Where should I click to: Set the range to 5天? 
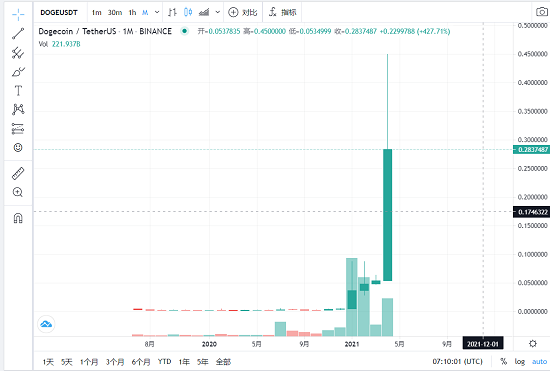[x=67, y=362]
